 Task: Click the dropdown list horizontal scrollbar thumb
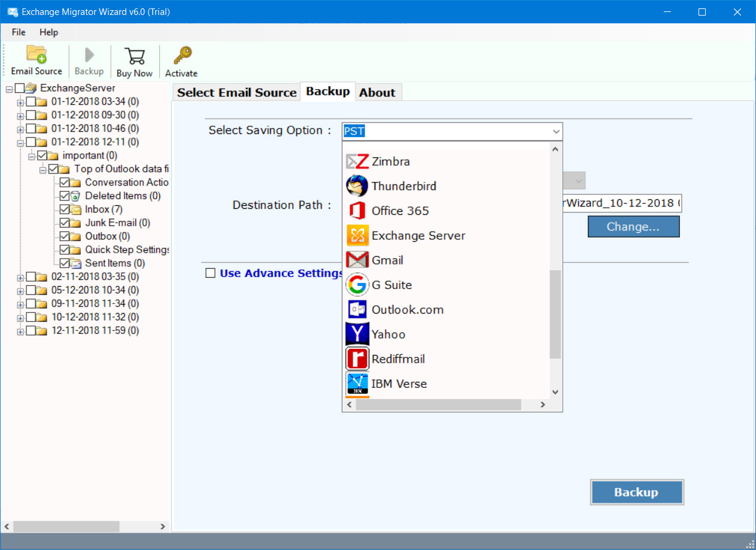(x=438, y=405)
